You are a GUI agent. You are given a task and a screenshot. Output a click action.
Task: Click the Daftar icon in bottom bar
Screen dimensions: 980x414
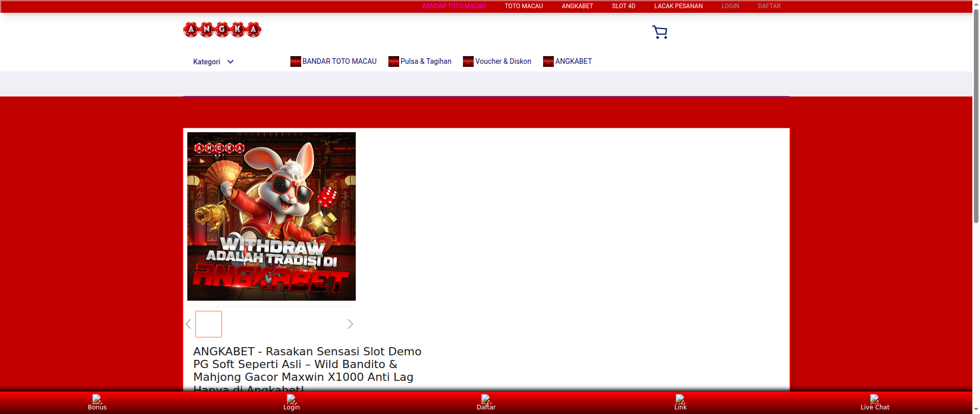tap(486, 399)
